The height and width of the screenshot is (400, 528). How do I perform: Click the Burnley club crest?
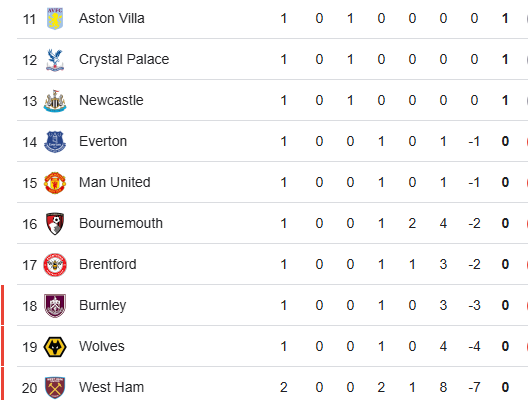point(55,306)
